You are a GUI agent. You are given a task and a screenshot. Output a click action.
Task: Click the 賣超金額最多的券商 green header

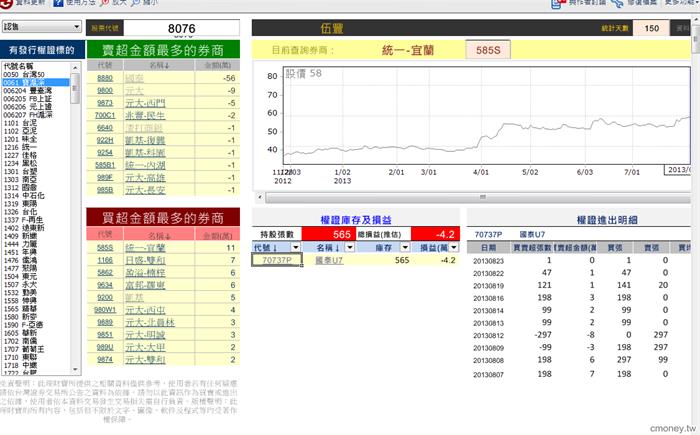point(163,50)
